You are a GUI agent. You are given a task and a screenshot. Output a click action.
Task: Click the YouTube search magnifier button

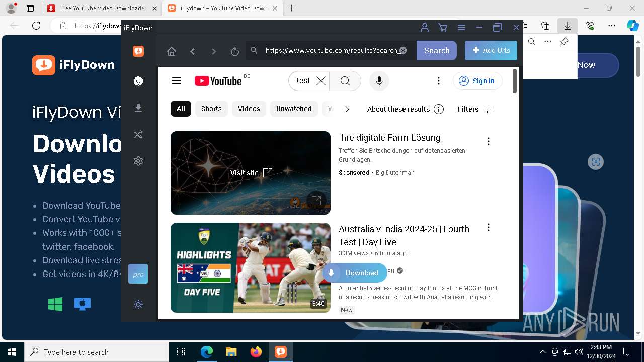tap(345, 81)
